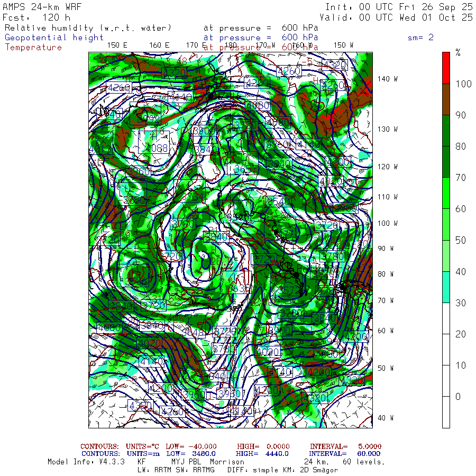Click the 'Init. 00 UTC Fri 26 Sep 25' line

pyautogui.click(x=399, y=7)
